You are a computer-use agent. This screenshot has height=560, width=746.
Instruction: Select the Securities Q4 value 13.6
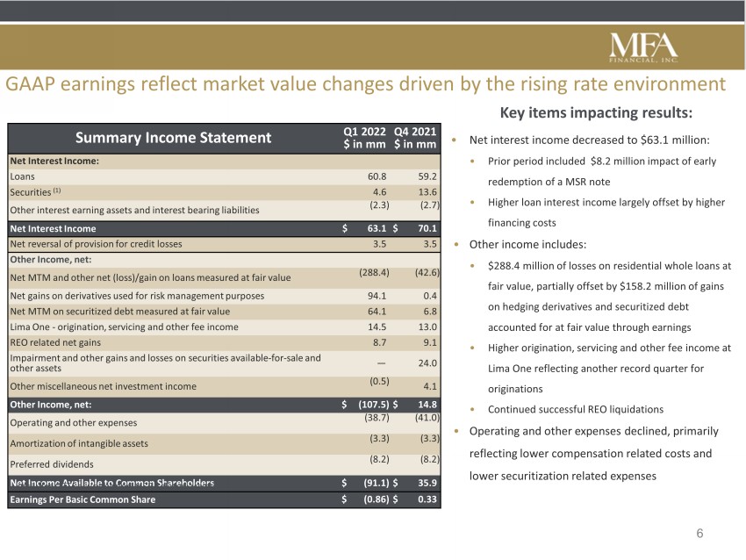[x=427, y=191]
